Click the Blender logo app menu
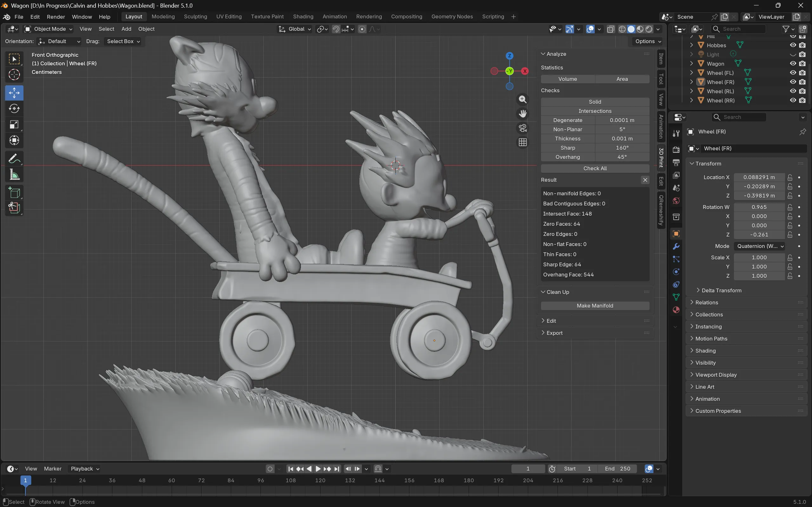 click(x=6, y=17)
